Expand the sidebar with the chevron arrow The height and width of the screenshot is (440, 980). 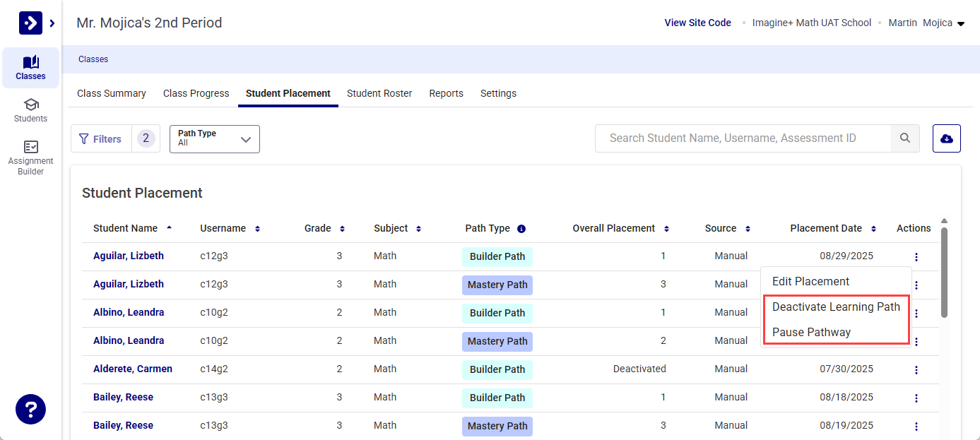(52, 23)
